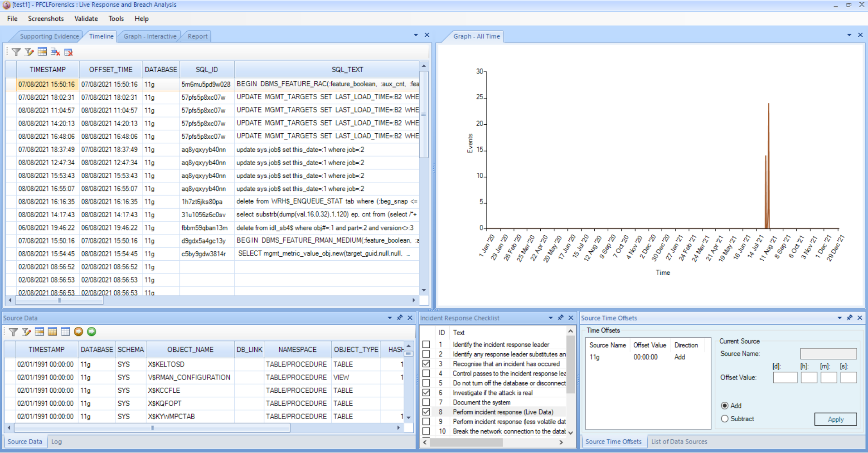Check item 2 response leader substitutes checkbox
Screen dimensions: 868x453
click(426, 354)
